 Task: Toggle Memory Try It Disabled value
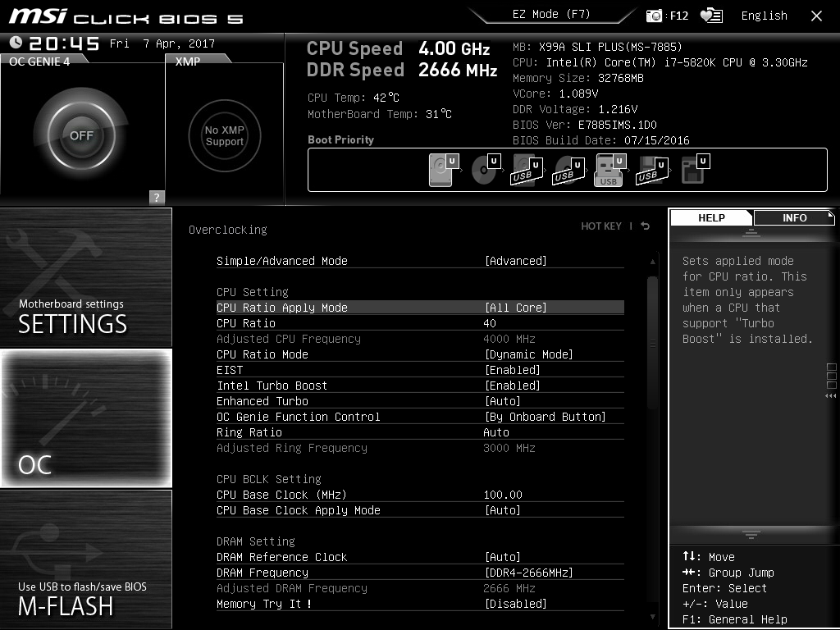coord(515,604)
